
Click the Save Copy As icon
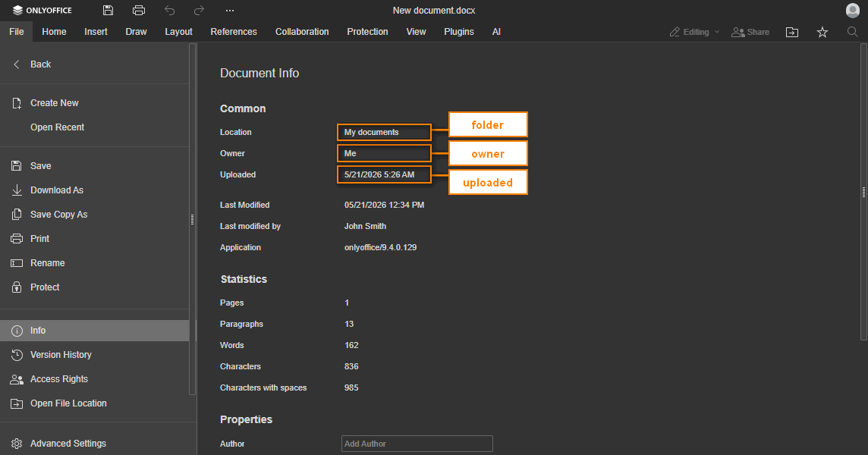click(17, 214)
